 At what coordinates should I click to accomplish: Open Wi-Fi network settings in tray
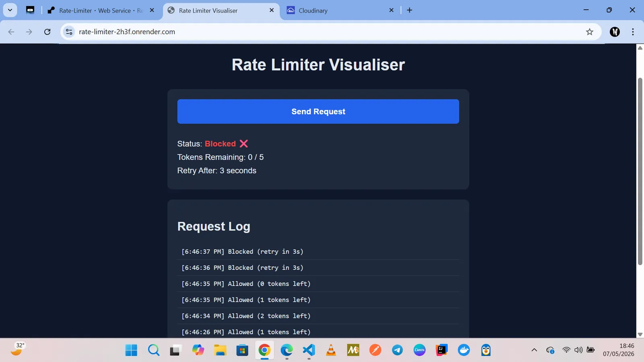[566, 350]
